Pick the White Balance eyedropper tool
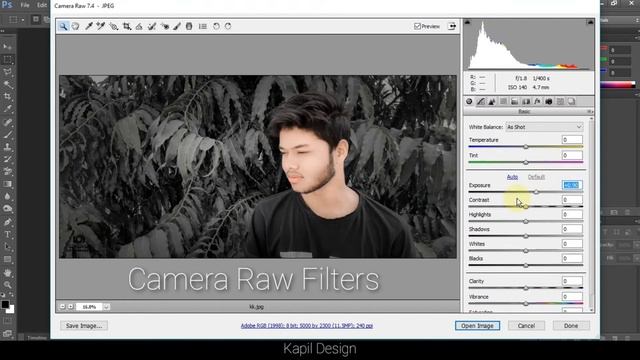This screenshot has width=640, height=360. point(89,27)
